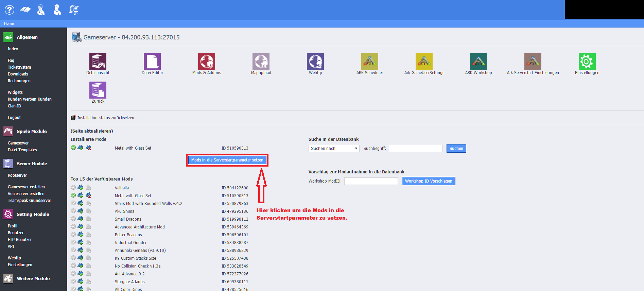Click the Installationsstatus zurücksetzen link

tap(105, 118)
